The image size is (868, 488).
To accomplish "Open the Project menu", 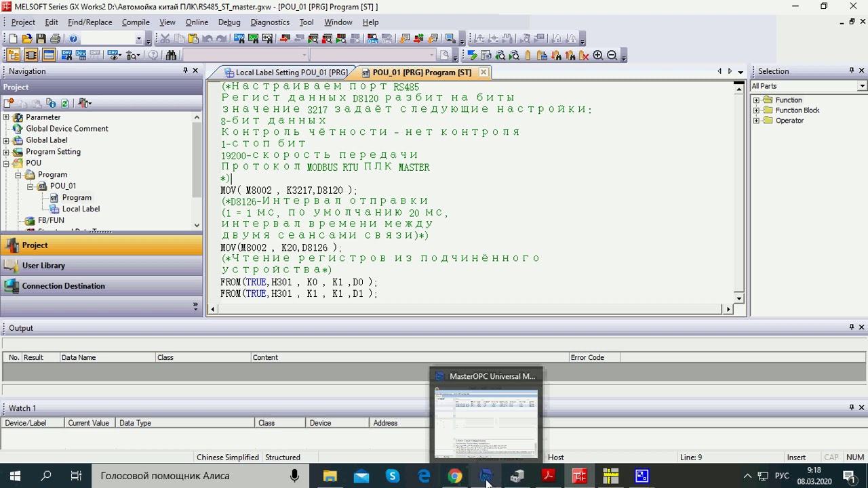I will tap(23, 22).
